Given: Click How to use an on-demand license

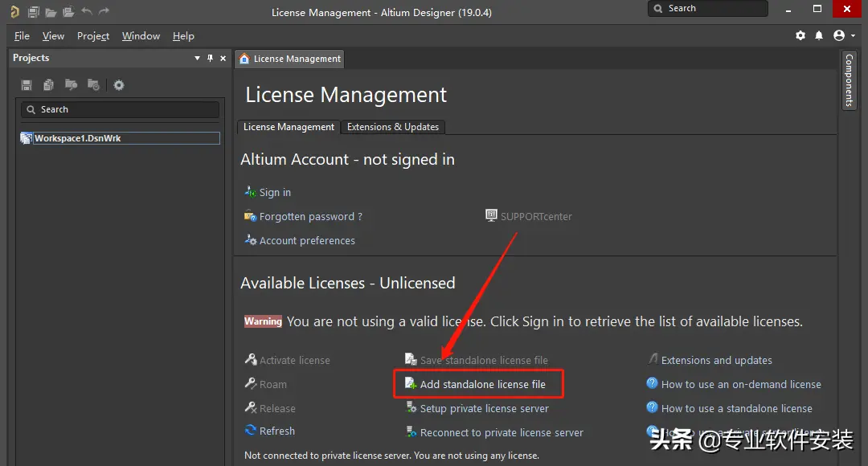Looking at the screenshot, I should point(741,384).
